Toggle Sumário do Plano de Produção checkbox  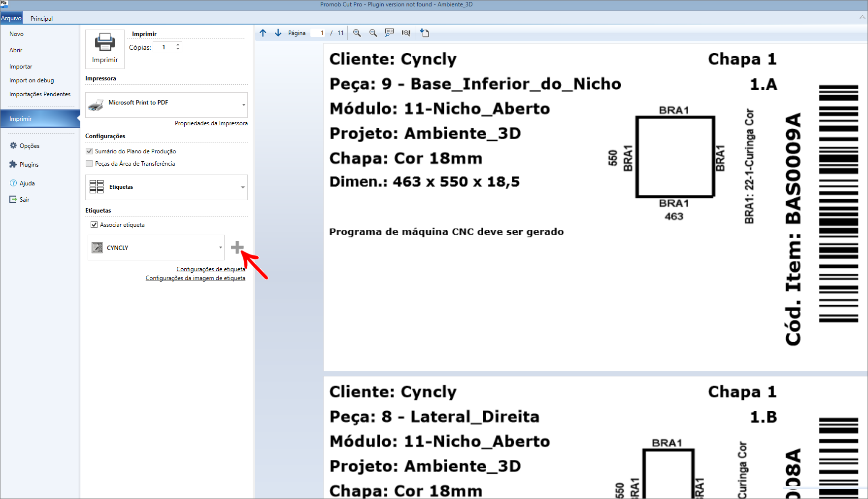[89, 151]
